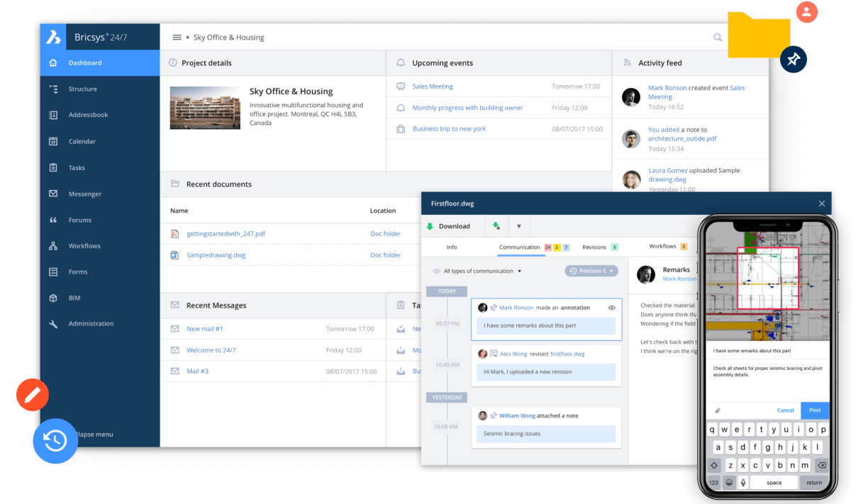The height and width of the screenshot is (504, 868).
Task: Click the bell icon beside Upcoming events
Action: click(x=401, y=63)
